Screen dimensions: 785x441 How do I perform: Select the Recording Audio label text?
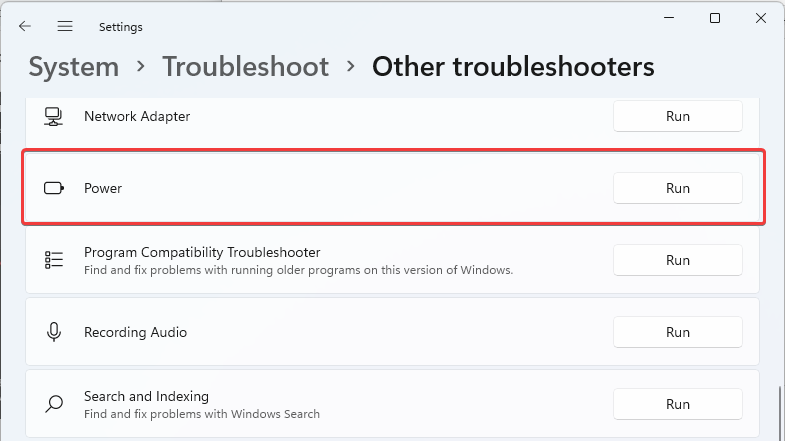pyautogui.click(x=135, y=332)
